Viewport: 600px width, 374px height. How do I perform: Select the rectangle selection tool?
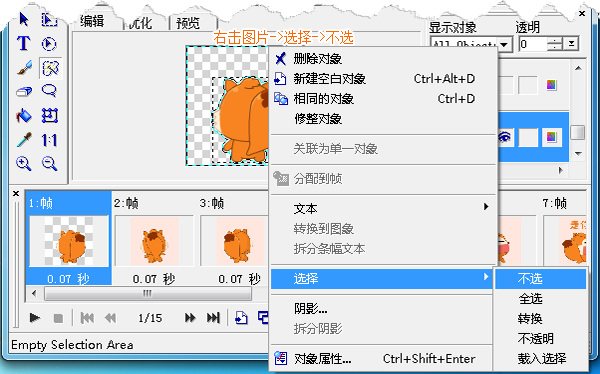click(49, 19)
